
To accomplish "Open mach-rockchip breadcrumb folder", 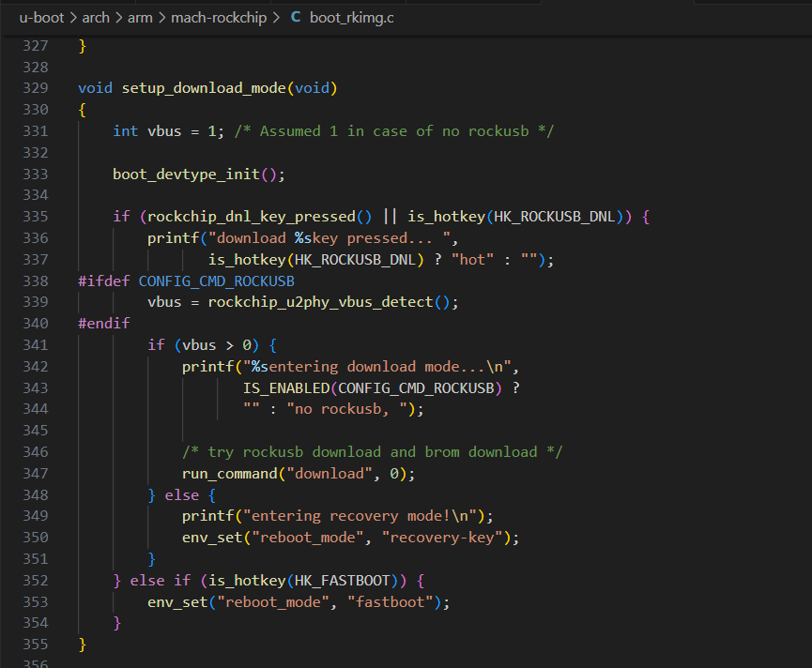I will 219,18.
